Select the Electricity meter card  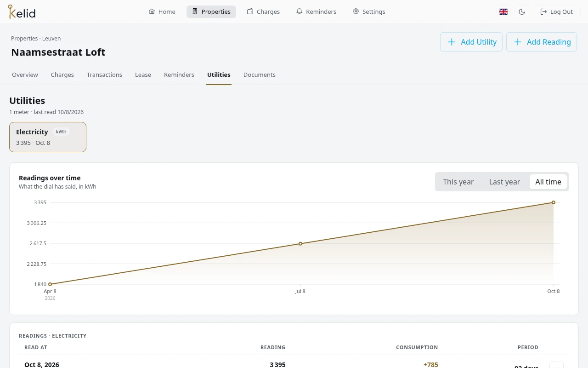[48, 137]
